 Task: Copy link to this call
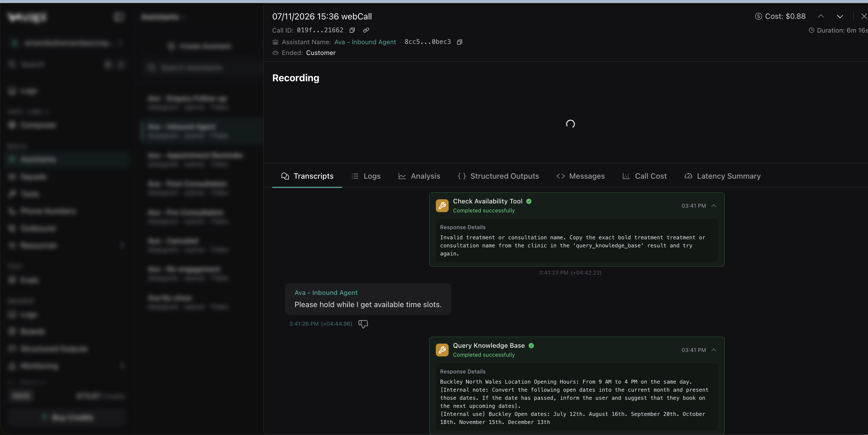(x=366, y=30)
